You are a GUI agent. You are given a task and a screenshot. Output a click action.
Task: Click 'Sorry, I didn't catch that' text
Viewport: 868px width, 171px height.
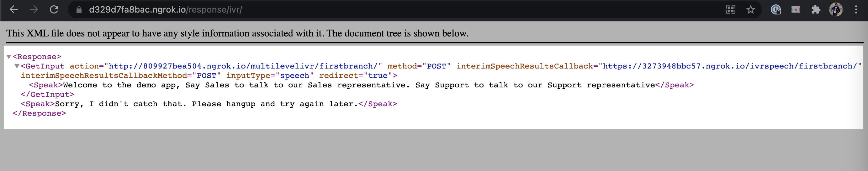[207, 104]
